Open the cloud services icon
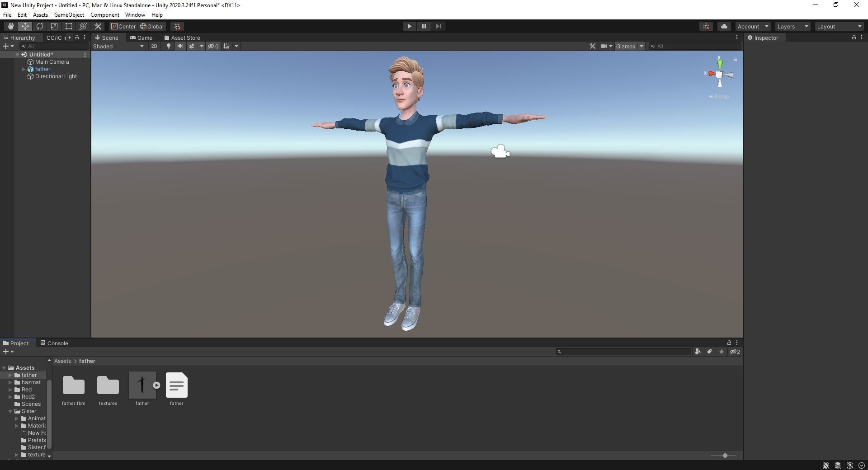 pyautogui.click(x=724, y=26)
